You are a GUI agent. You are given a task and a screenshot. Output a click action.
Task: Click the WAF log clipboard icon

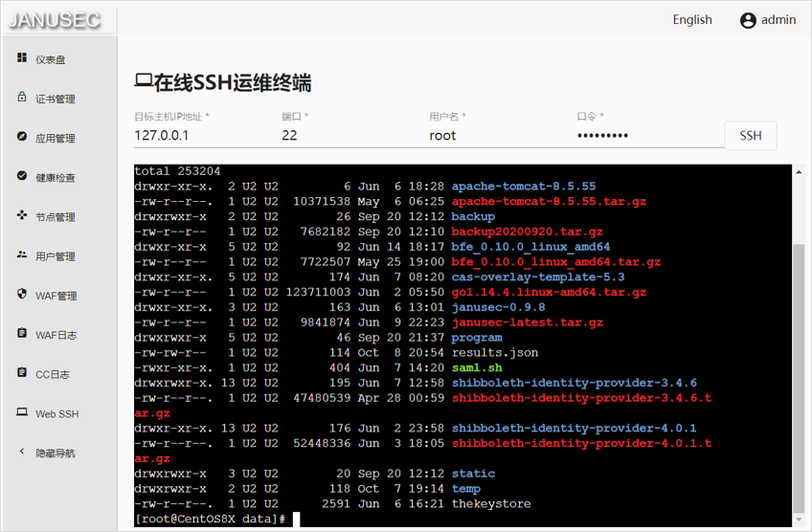22,334
